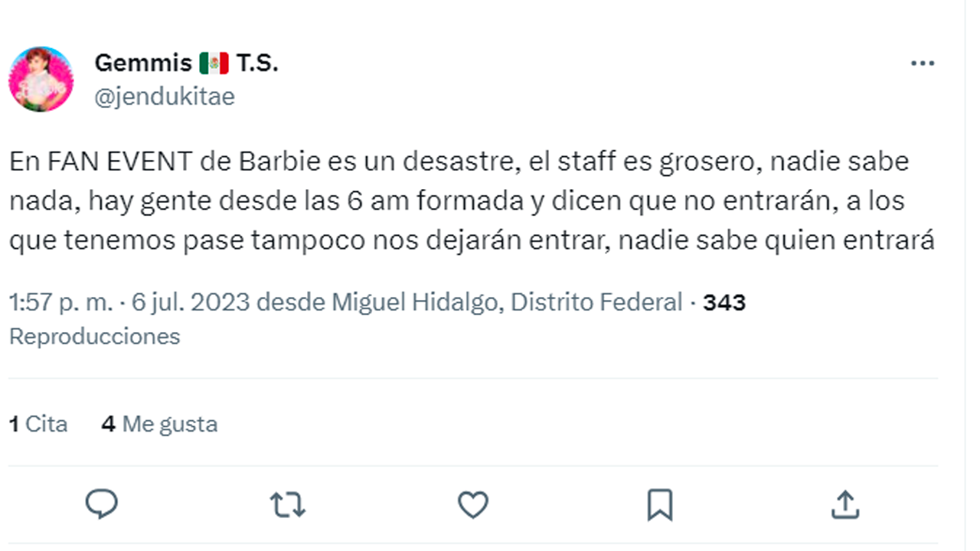Show the 4 Me gusta likes list
The height and width of the screenshot is (551, 980).
tap(159, 423)
